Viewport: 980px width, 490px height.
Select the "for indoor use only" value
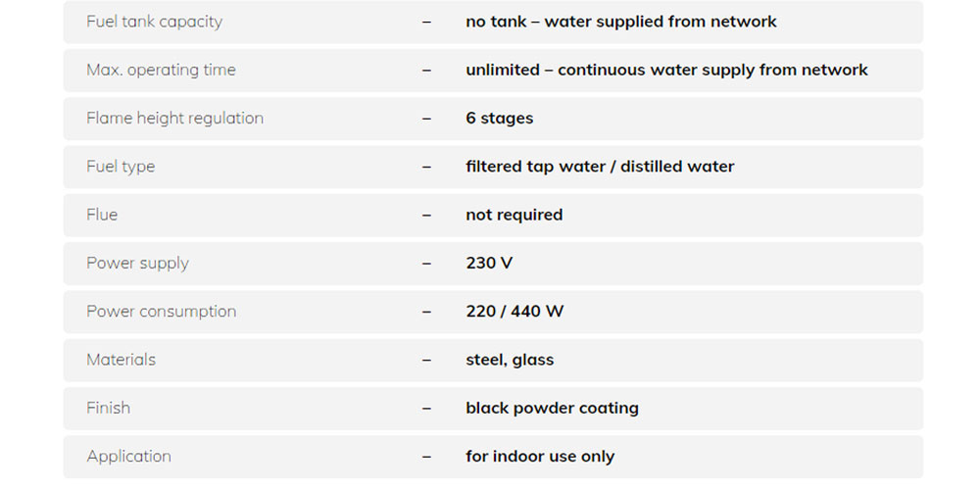tap(540, 456)
